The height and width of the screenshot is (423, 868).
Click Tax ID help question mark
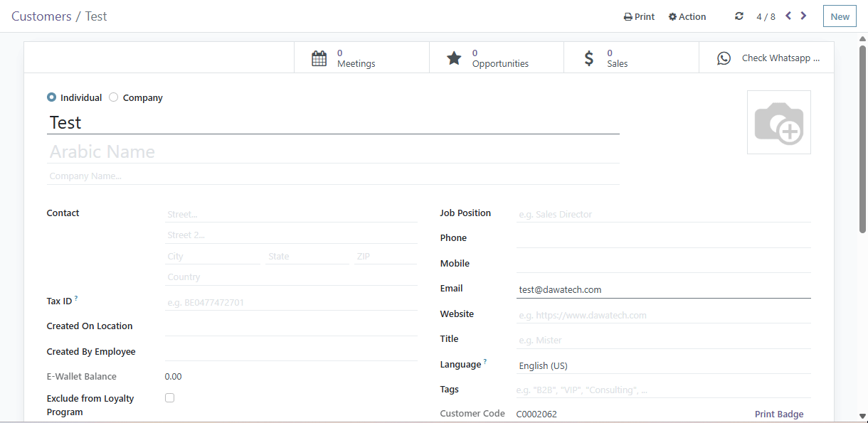click(76, 299)
